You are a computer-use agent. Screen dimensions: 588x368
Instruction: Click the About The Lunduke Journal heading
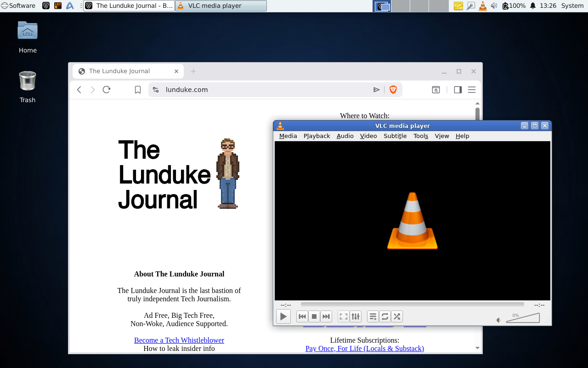pyautogui.click(x=179, y=274)
